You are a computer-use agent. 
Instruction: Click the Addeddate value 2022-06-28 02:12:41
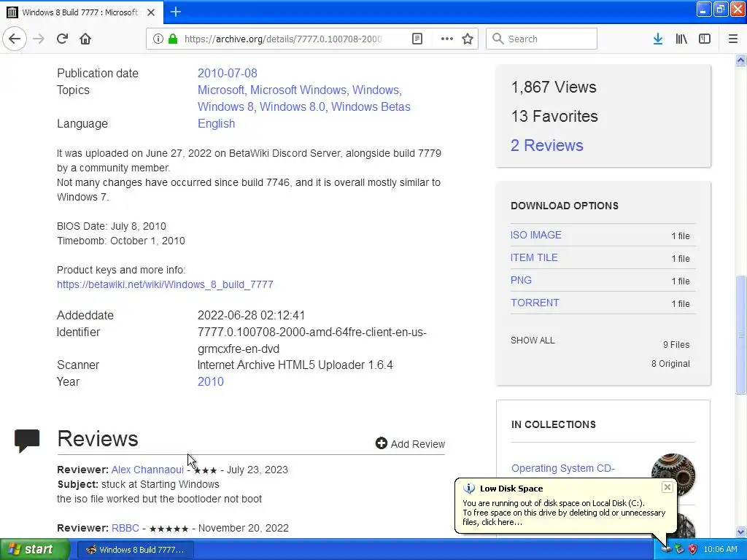tap(251, 315)
